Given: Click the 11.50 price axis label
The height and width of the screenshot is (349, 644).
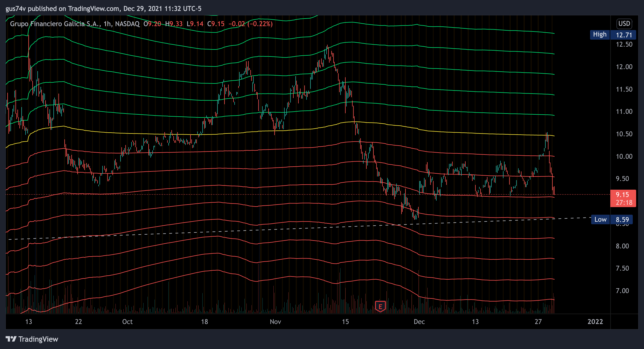Looking at the screenshot, I should pos(624,89).
